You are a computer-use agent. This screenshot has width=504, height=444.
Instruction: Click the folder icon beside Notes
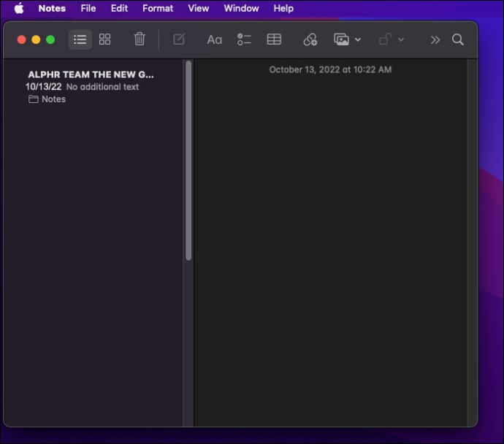click(x=33, y=99)
